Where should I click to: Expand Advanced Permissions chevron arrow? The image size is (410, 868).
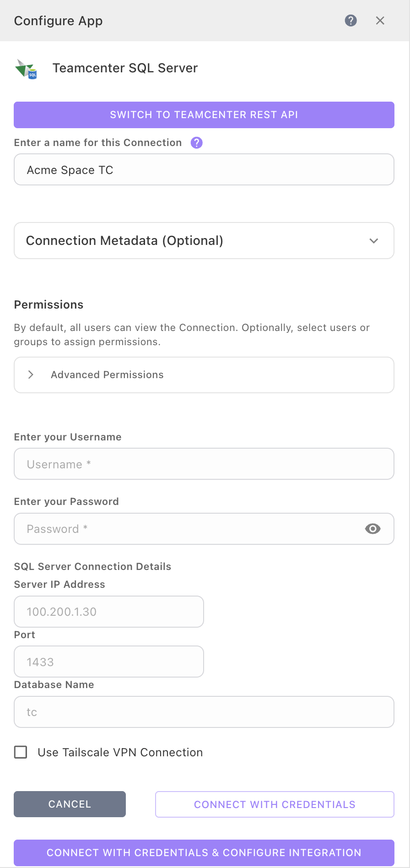pyautogui.click(x=31, y=375)
